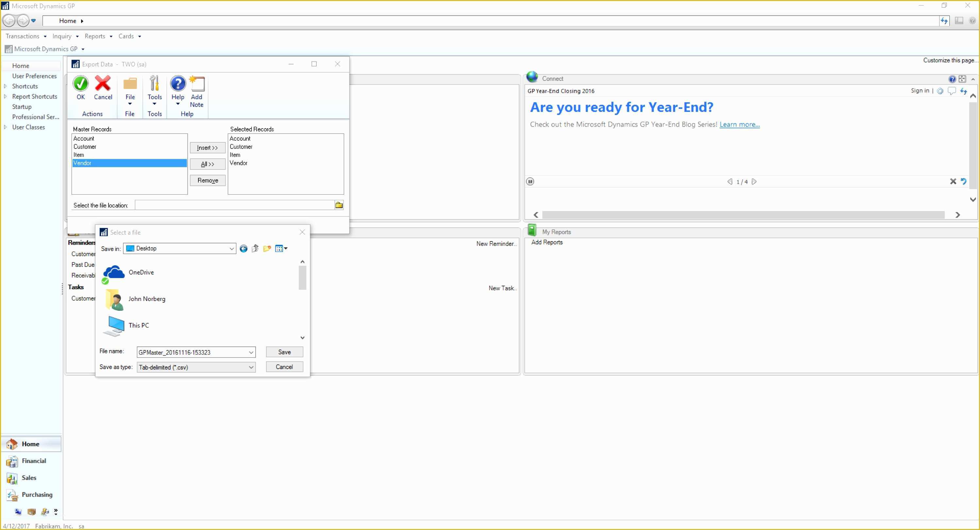
Task: Open the Inquiry menu
Action: (x=65, y=36)
